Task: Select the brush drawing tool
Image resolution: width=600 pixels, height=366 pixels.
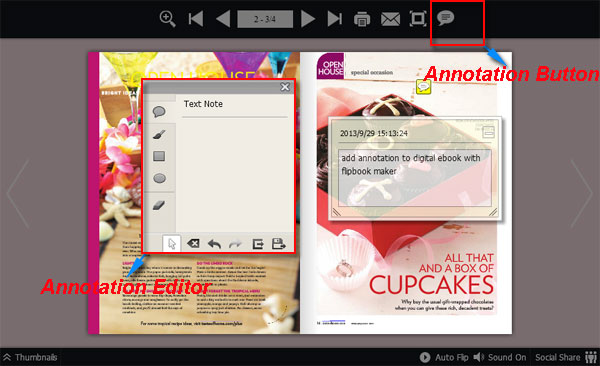Action: coord(159,134)
